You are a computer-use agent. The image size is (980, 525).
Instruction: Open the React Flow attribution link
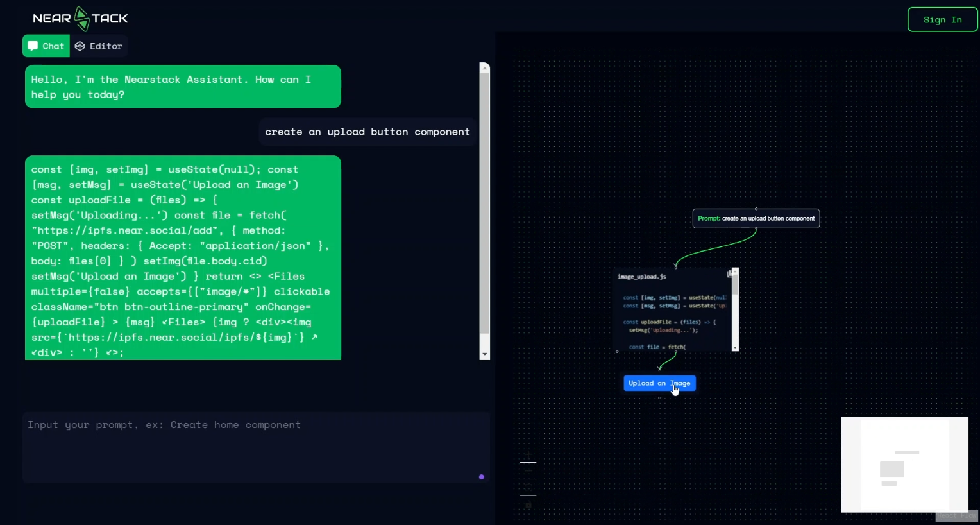pos(956,516)
